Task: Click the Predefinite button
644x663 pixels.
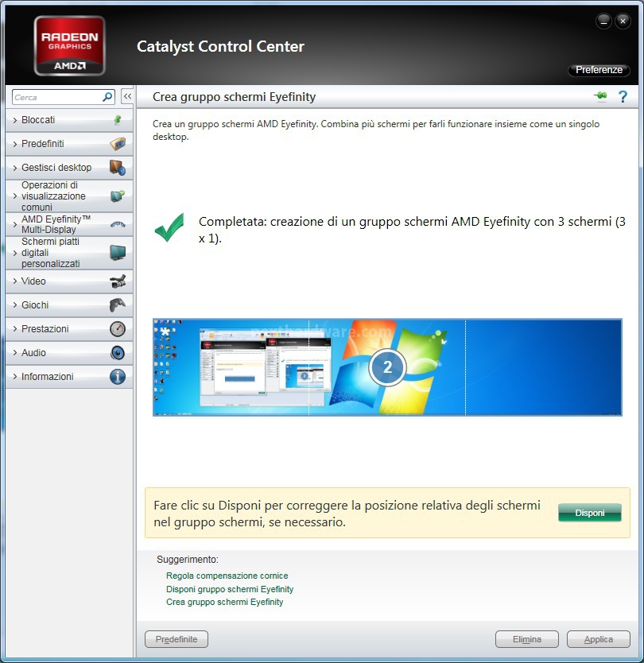Action: (x=177, y=639)
